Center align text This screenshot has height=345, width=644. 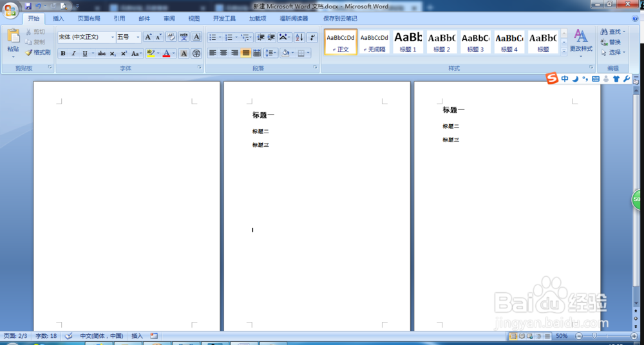coord(223,53)
